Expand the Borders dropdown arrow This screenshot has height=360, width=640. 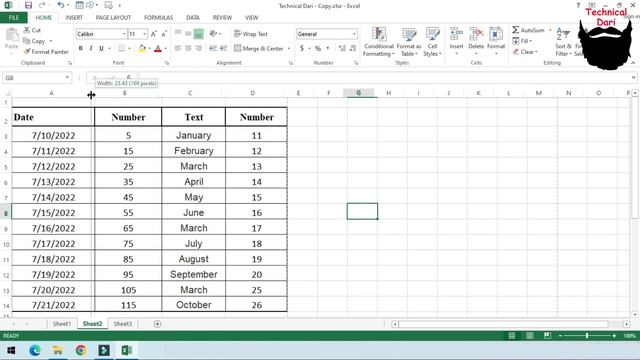click(x=129, y=48)
